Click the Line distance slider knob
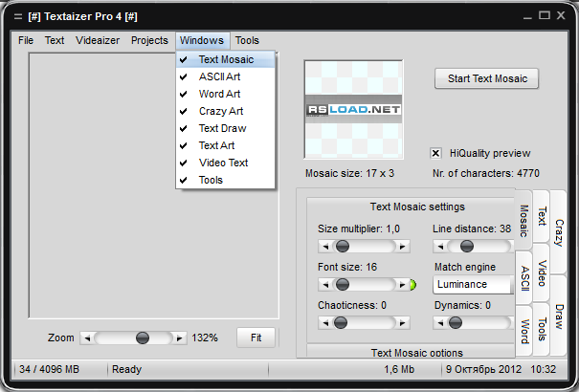 [467, 247]
